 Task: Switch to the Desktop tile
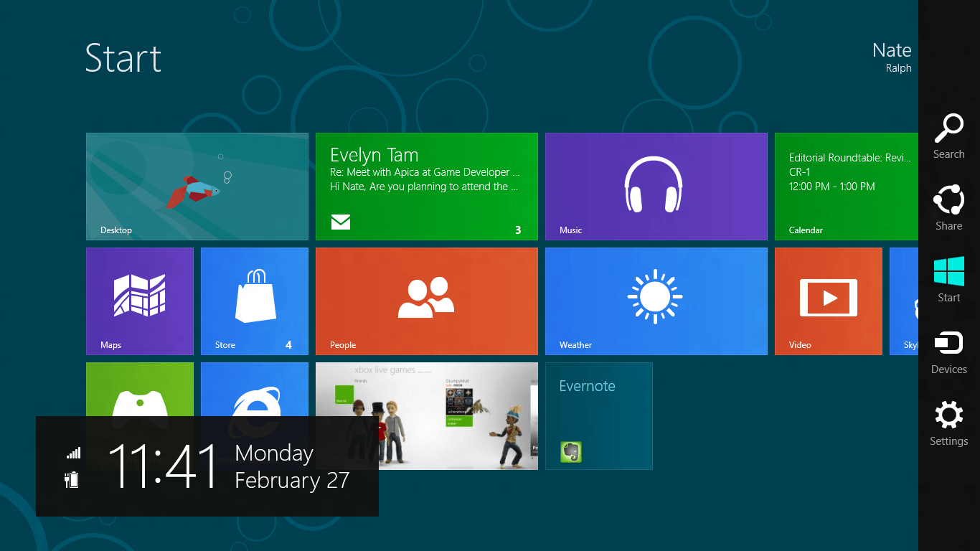pos(197,186)
